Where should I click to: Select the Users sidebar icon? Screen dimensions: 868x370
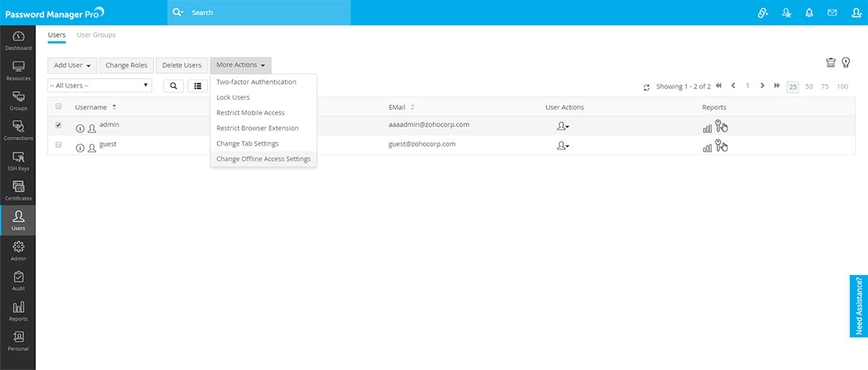18,221
